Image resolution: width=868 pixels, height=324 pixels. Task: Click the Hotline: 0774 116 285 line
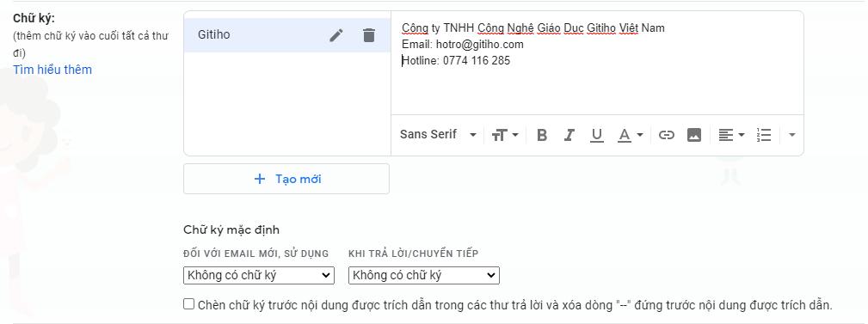[456, 61]
